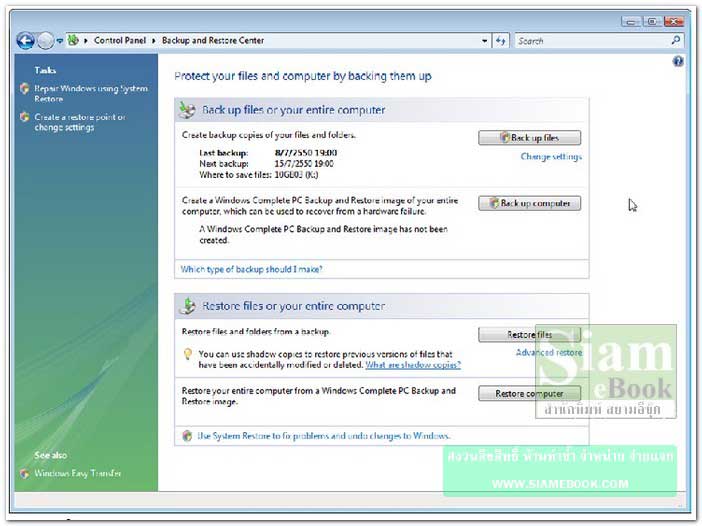Click the Restore computer button
702x526 pixels.
(x=530, y=393)
